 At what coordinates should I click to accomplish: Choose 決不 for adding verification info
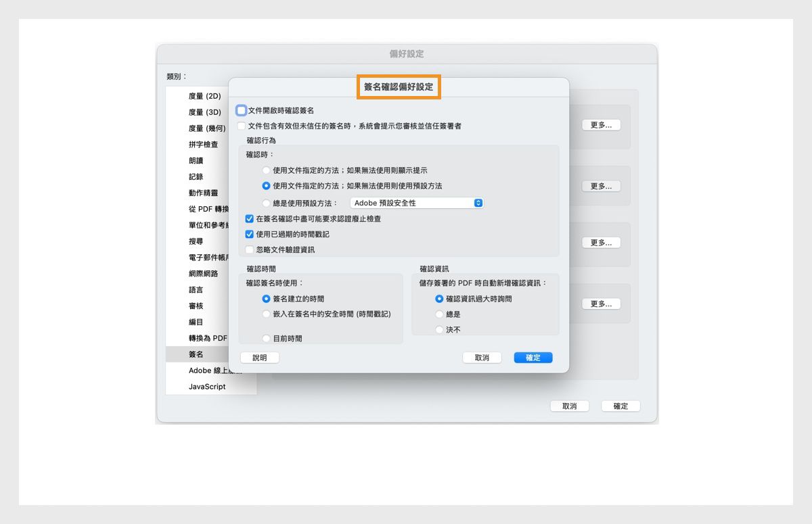[x=439, y=329]
